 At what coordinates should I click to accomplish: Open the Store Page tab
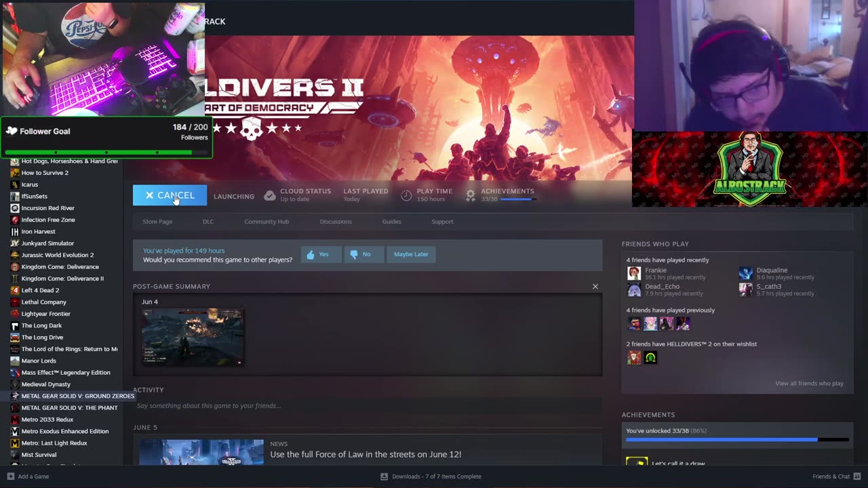pyautogui.click(x=157, y=222)
